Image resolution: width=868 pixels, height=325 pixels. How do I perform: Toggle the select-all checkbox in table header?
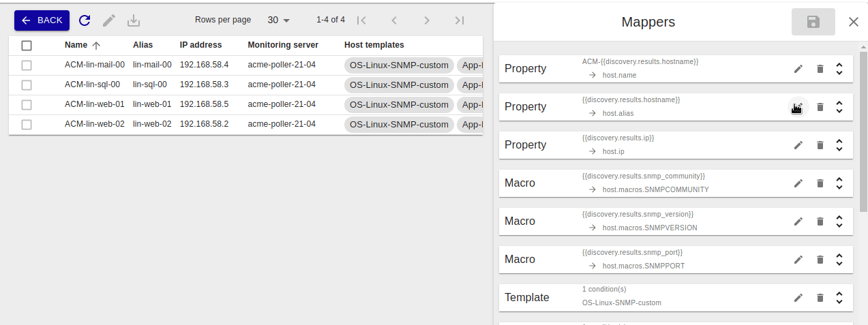27,46
